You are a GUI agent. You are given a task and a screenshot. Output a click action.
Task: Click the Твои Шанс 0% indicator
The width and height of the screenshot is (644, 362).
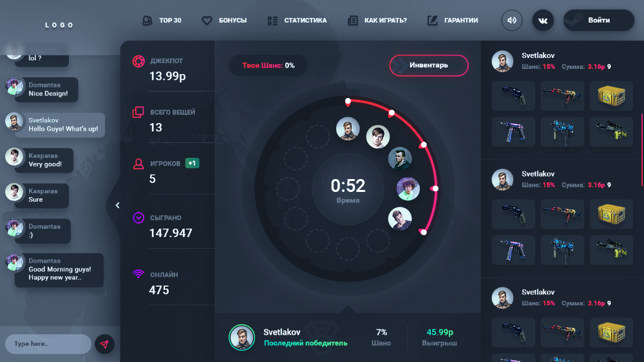(x=268, y=65)
